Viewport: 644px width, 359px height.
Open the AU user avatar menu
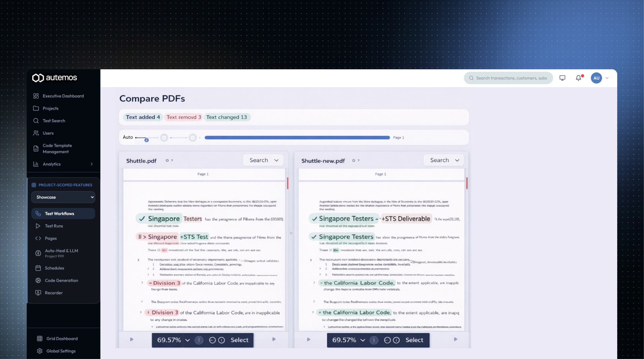[x=596, y=78]
